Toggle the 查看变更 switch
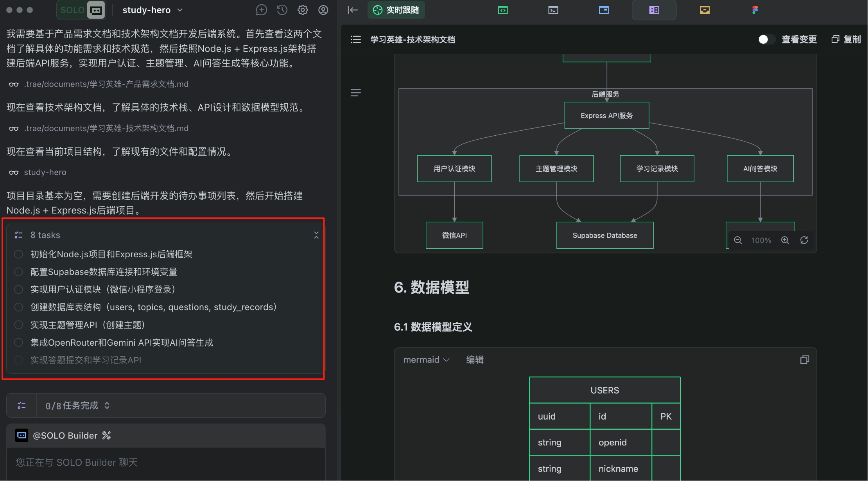This screenshot has height=481, width=868. point(766,39)
